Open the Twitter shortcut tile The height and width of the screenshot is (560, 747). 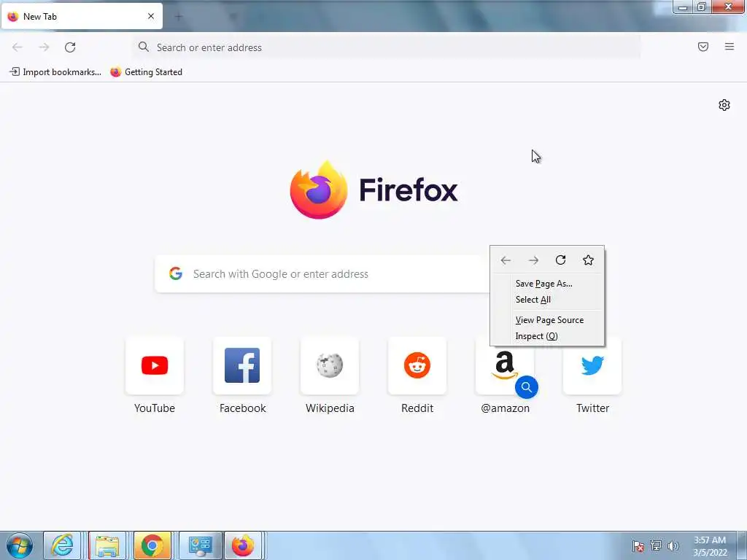592,366
